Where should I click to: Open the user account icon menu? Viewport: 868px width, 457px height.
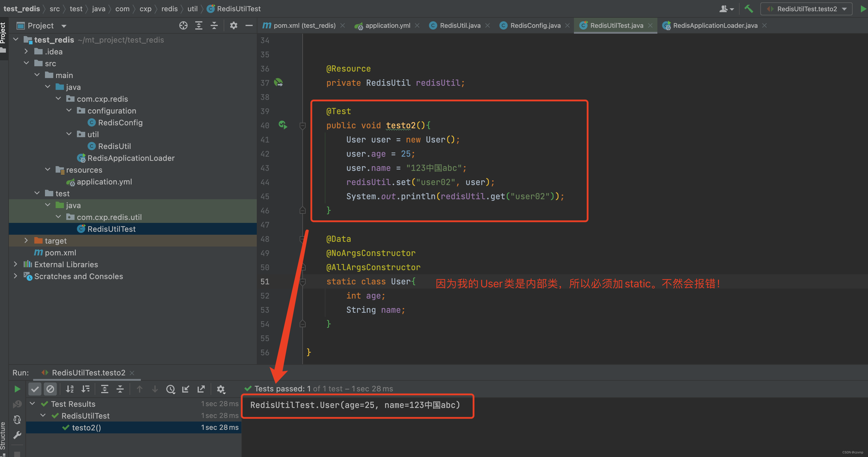(x=727, y=9)
